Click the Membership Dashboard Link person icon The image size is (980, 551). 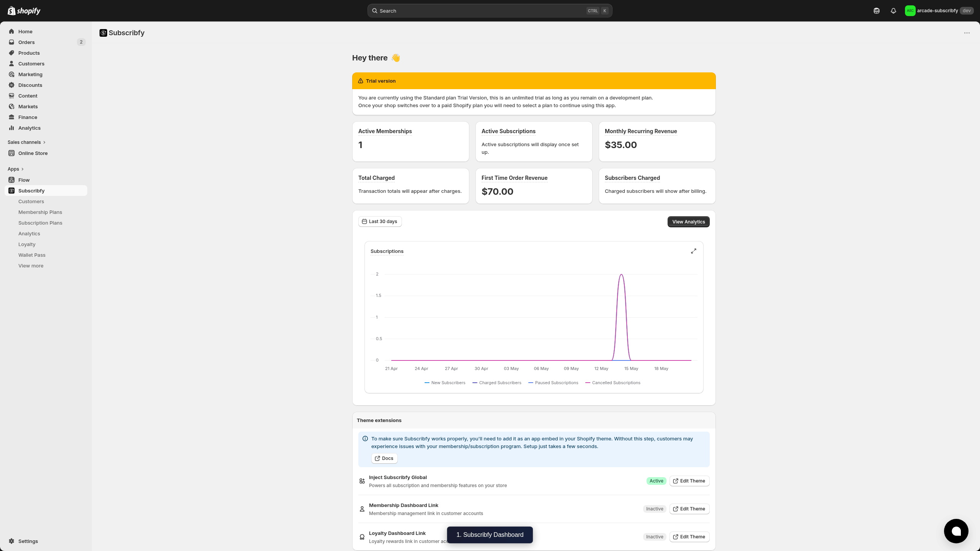[362, 509]
